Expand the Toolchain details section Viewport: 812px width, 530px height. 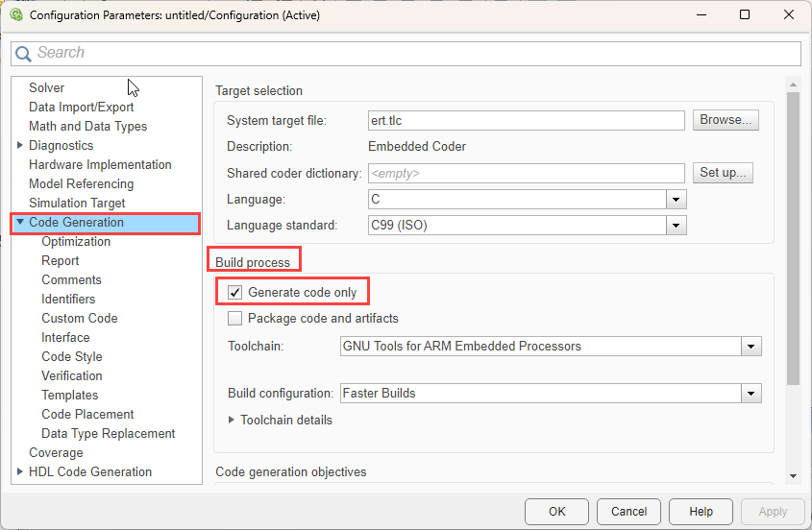tap(232, 420)
